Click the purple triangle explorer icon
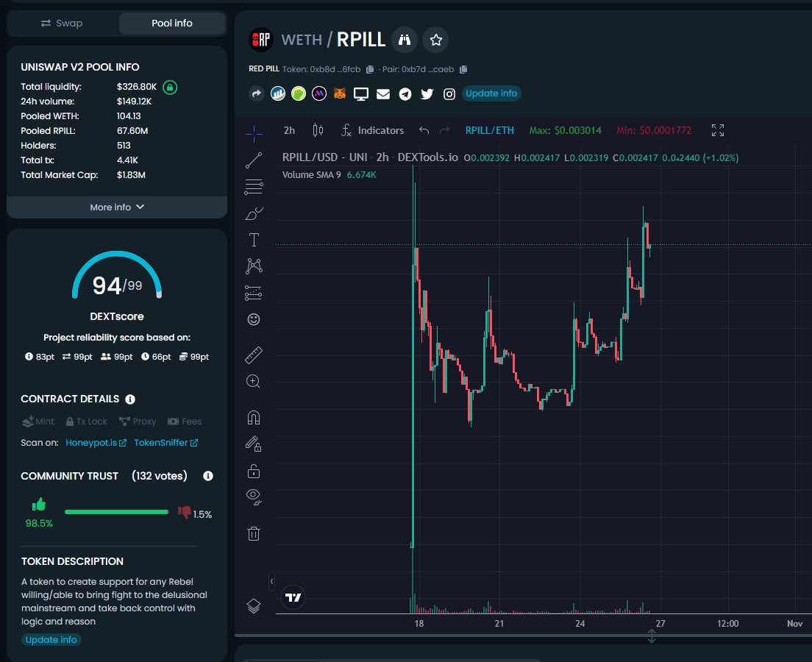The height and width of the screenshot is (662, 812). pos(319,93)
